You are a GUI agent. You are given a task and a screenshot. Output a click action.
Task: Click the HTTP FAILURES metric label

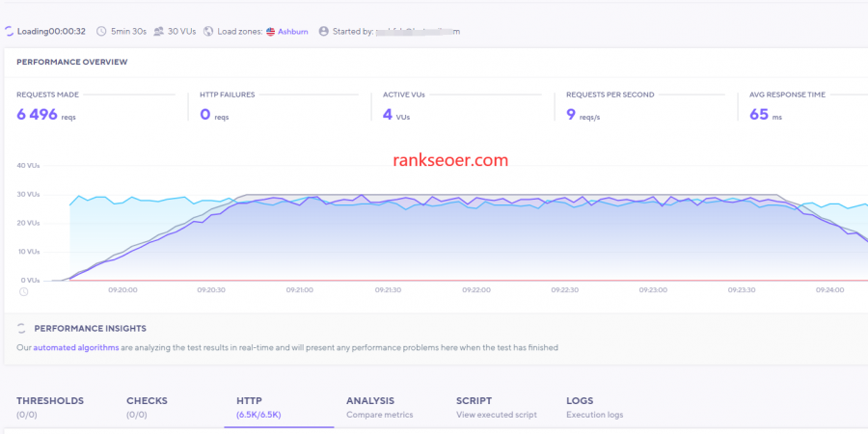tap(227, 95)
